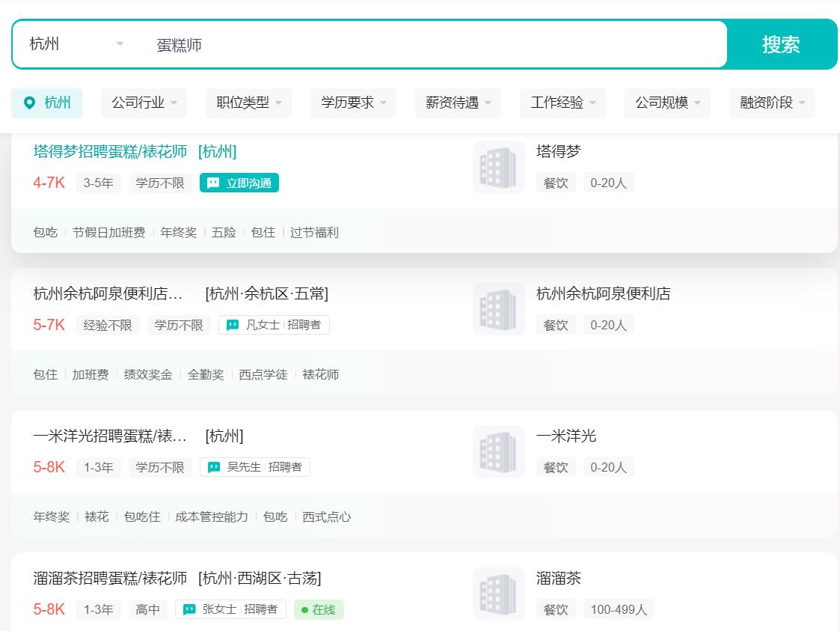840x631 pixels.
Task: Open 杭州余杭阿泉便利店 logo thumbnail
Action: click(x=499, y=309)
